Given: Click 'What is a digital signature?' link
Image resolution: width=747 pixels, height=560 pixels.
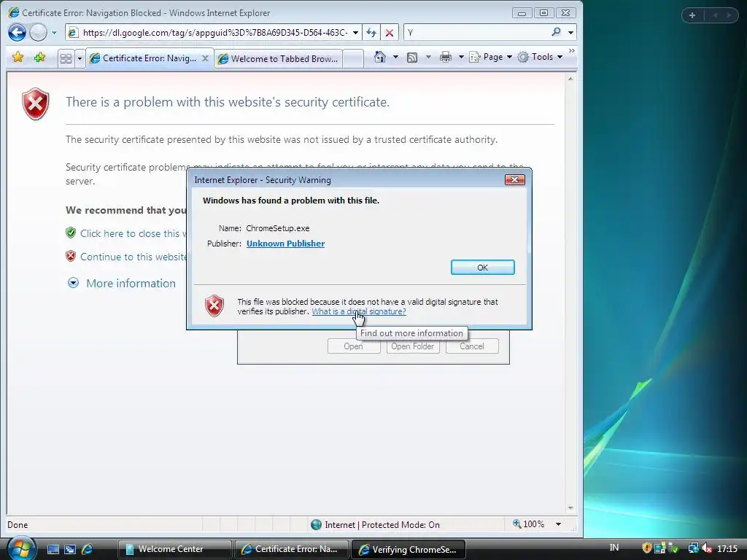Looking at the screenshot, I should (x=359, y=311).
